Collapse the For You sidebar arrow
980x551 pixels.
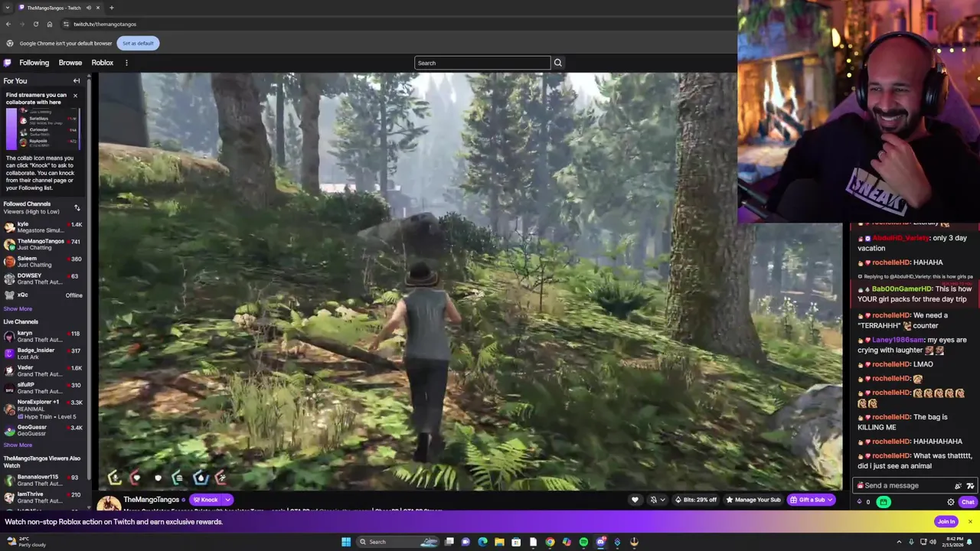coord(77,81)
